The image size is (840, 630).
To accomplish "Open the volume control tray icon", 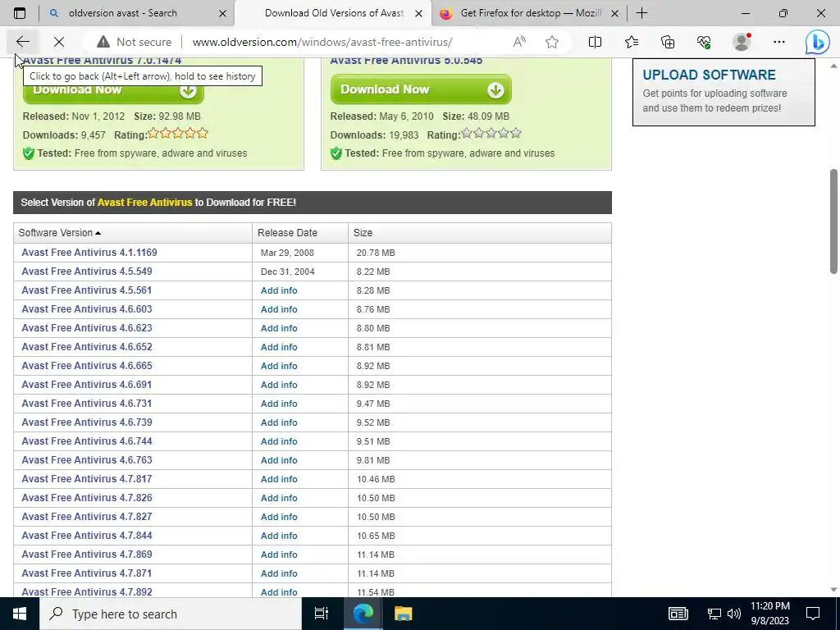I will pos(734,614).
